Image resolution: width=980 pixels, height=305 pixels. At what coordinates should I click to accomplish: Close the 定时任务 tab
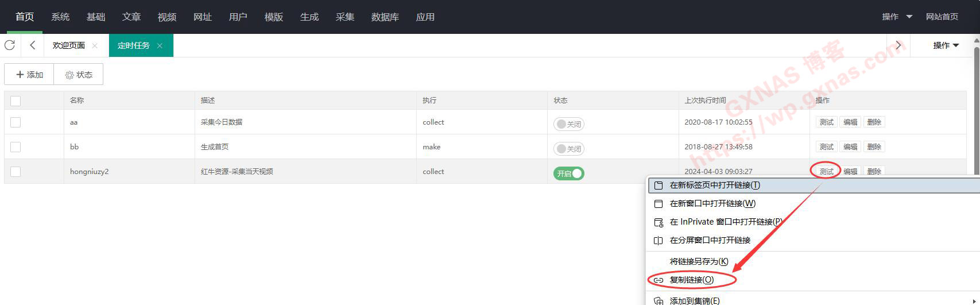point(160,46)
